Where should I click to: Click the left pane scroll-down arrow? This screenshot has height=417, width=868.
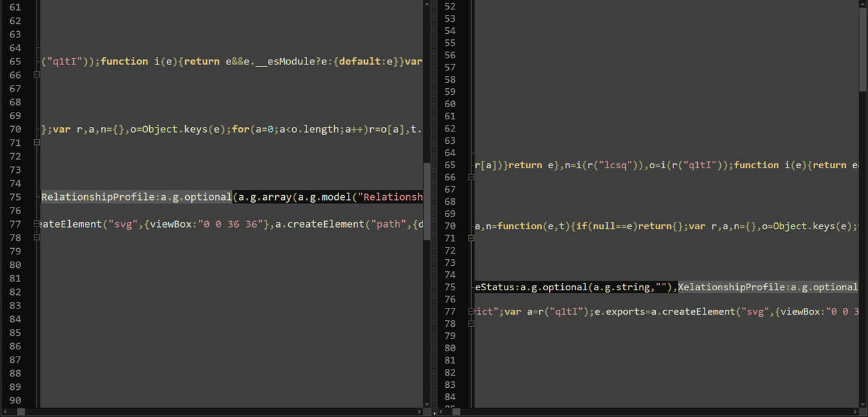pos(427,403)
